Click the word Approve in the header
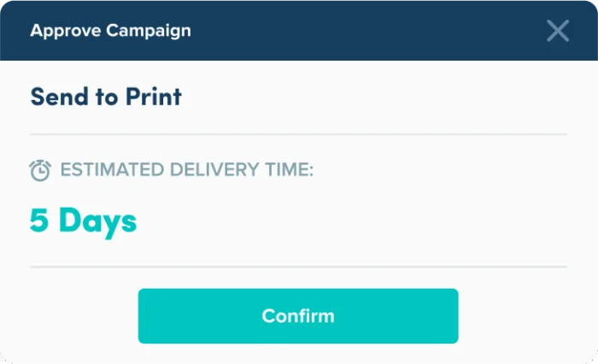Image resolution: width=598 pixels, height=364 pixels. click(65, 32)
